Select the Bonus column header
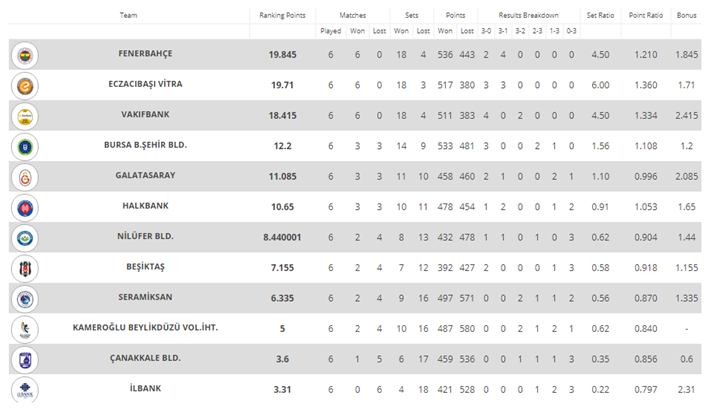Image resolution: width=710 pixels, height=411 pixels. 686,15
